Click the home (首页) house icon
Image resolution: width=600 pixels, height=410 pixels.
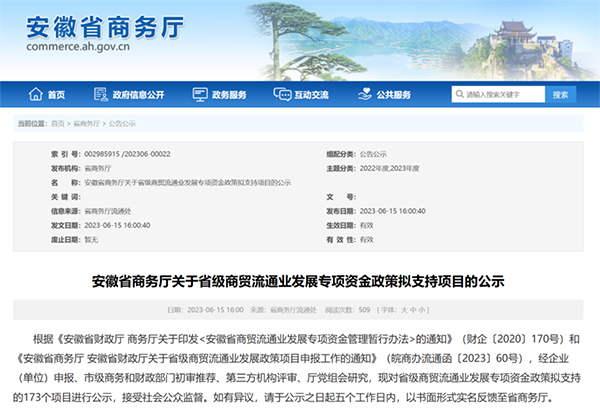click(x=37, y=95)
